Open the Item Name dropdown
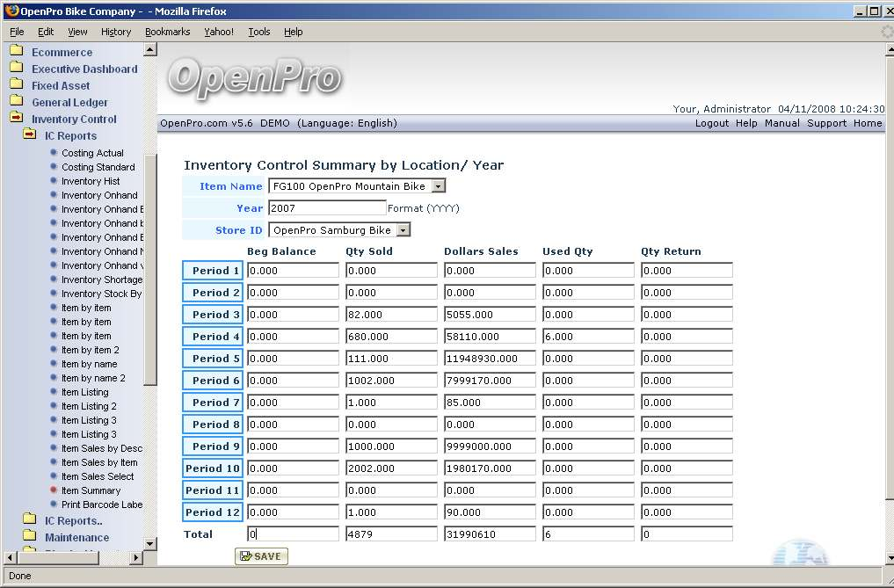The height and width of the screenshot is (588, 894). click(x=439, y=186)
